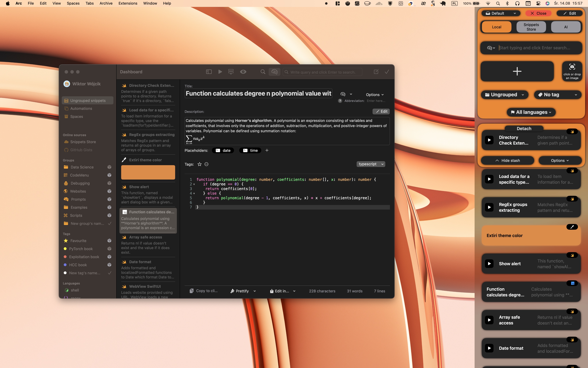588x368 pixels.
Task: Click the Dashboard search query field
Action: point(322,72)
